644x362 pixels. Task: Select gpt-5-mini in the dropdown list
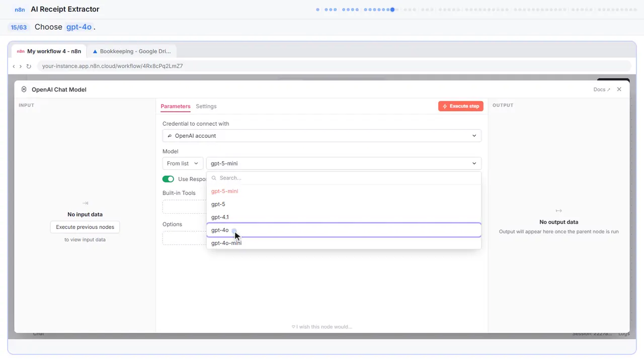pyautogui.click(x=344, y=191)
